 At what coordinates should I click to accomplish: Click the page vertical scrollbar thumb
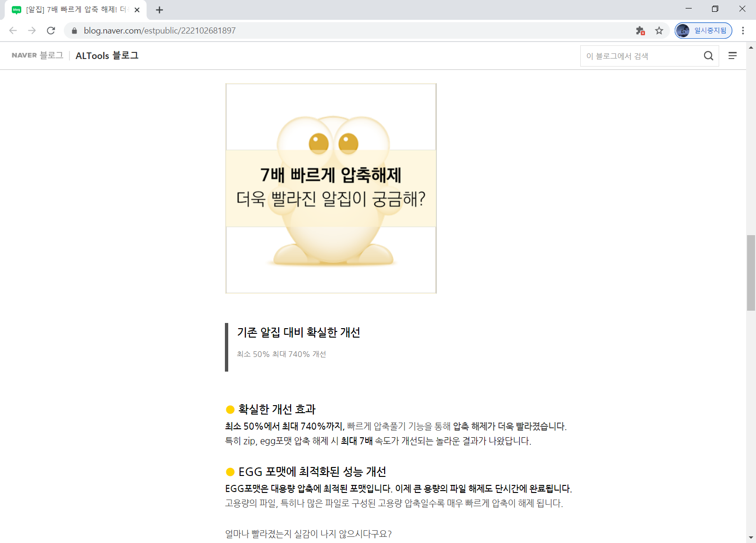[751, 273]
